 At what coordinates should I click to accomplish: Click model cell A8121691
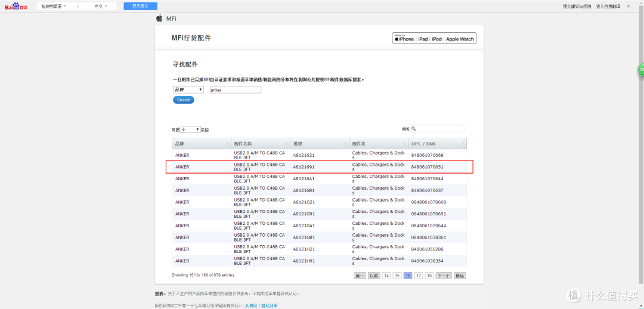tap(304, 167)
